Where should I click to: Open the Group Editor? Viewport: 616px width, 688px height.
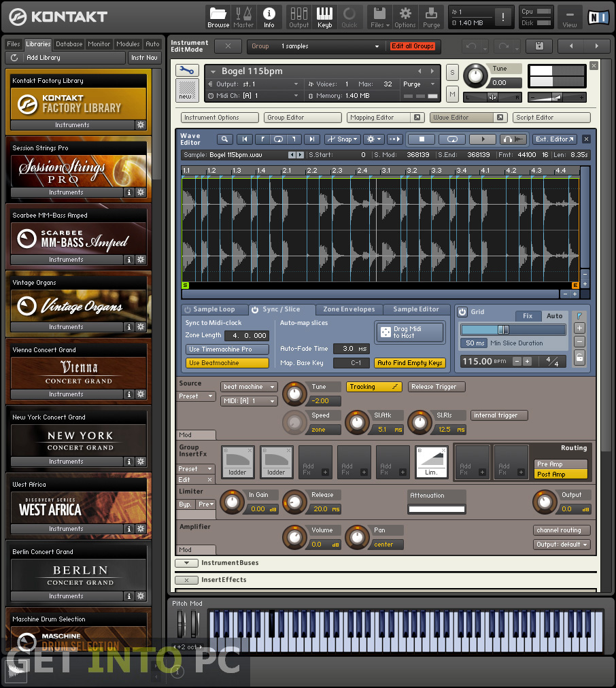[303, 118]
